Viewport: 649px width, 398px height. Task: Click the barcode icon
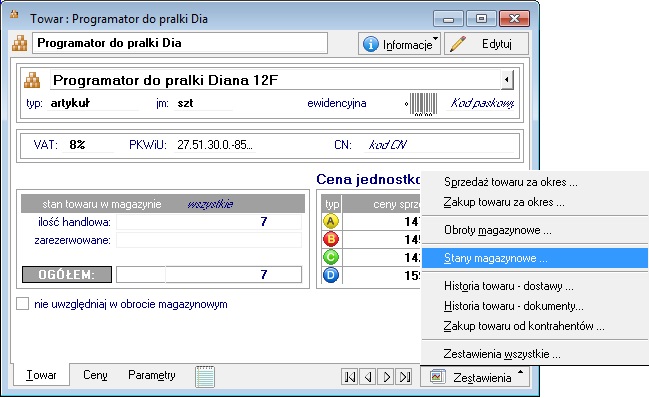pyautogui.click(x=422, y=103)
